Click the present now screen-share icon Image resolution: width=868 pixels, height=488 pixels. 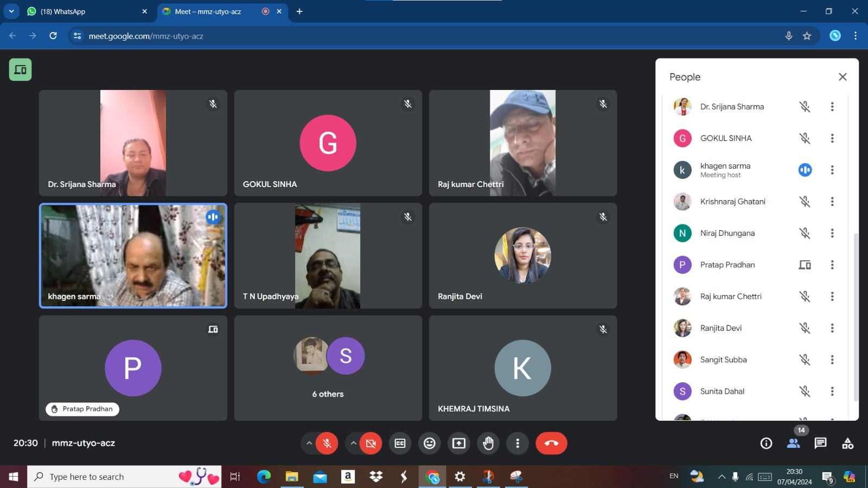pyautogui.click(x=459, y=444)
